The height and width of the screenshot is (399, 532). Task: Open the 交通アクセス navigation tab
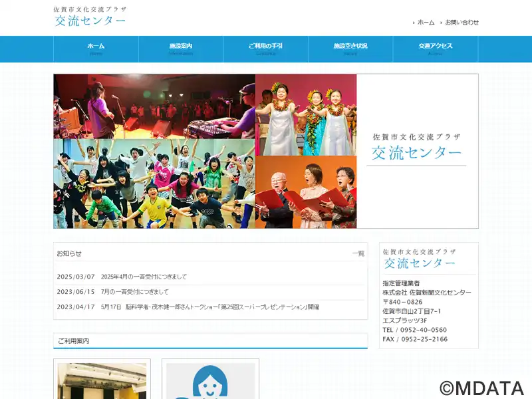click(436, 49)
